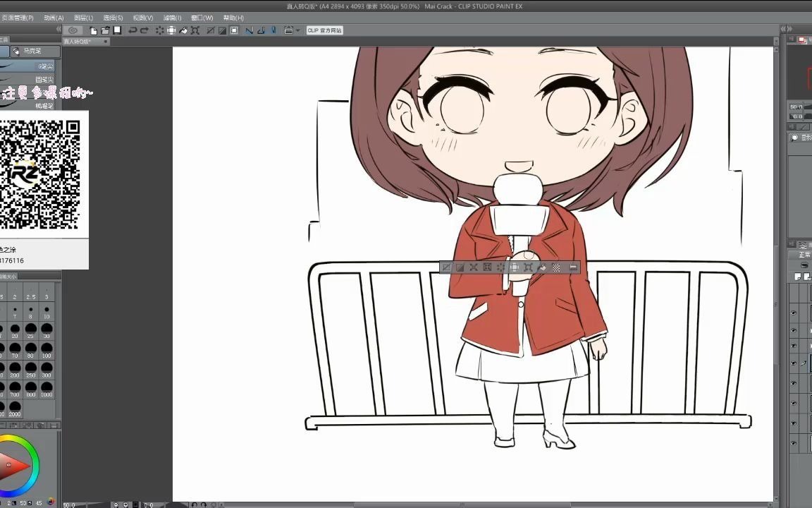Click the red triangle of the color wheel
Image resolution: width=812 pixels, height=508 pixels.
[x=11, y=466]
